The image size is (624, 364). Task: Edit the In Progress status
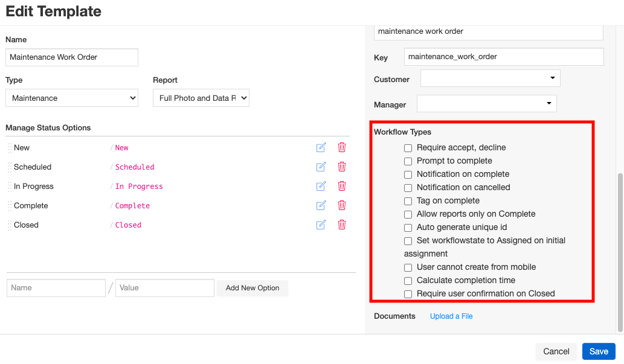click(321, 186)
